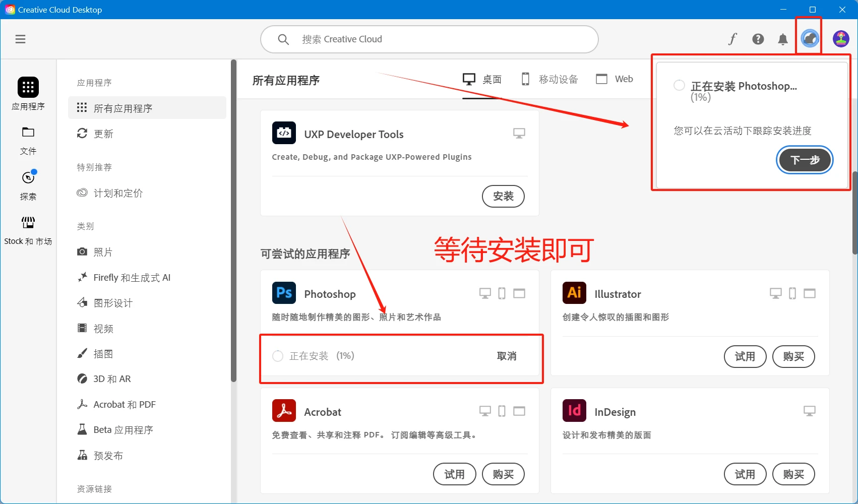
Task: Click the Acrobat app icon
Action: click(x=284, y=411)
